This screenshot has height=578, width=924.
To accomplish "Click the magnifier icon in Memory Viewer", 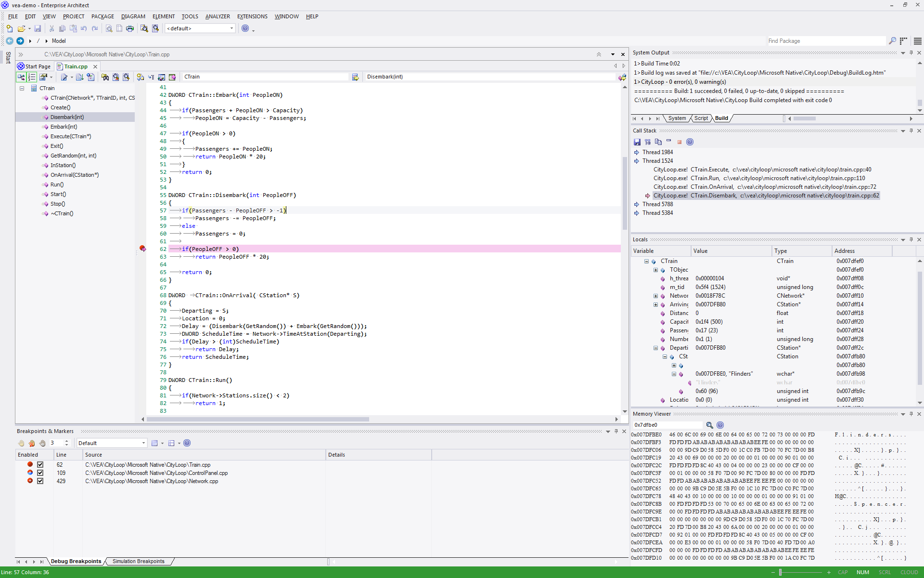I will (710, 425).
